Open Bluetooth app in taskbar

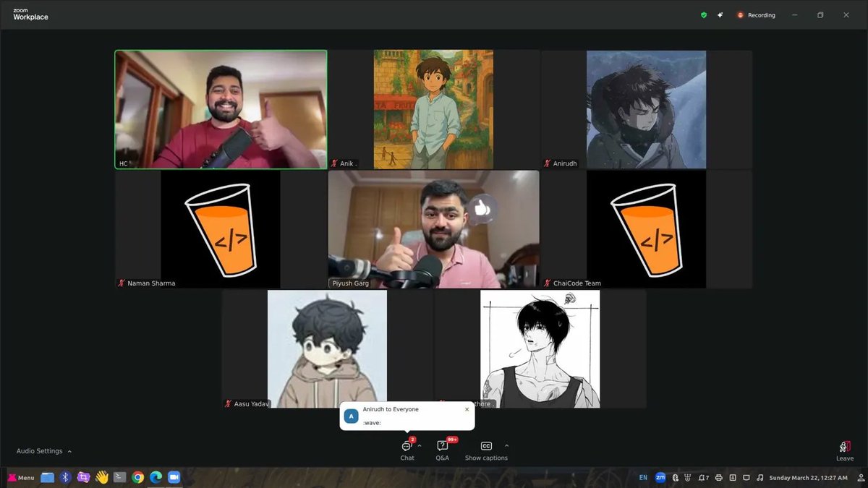65,477
